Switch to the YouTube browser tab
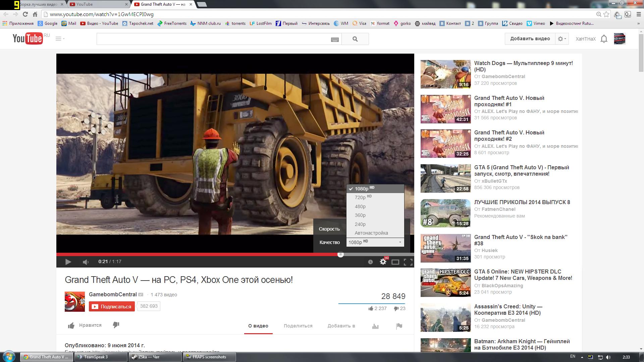Screen dimensions: 644x362 click(98, 4)
